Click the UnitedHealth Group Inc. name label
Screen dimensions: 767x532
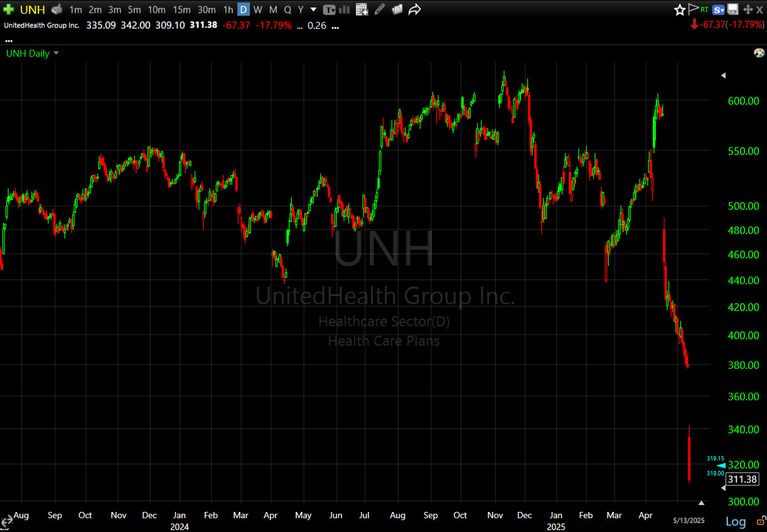pos(41,26)
